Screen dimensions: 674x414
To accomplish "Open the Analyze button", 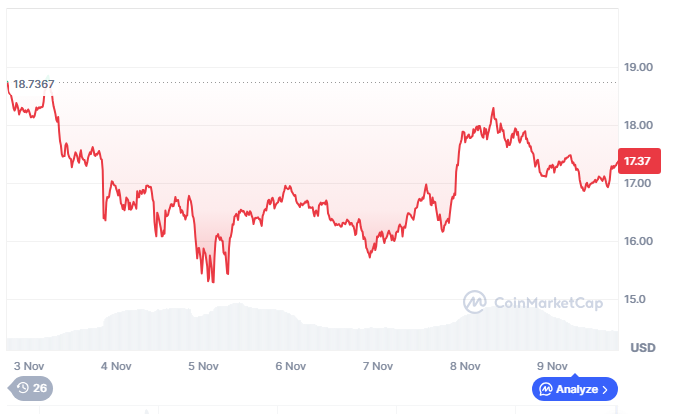I will [575, 388].
